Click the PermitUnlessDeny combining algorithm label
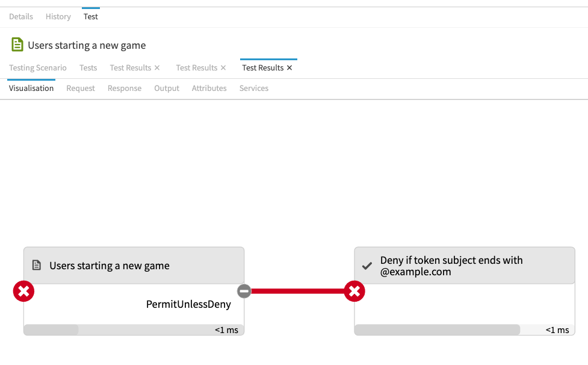The height and width of the screenshot is (365, 588). (188, 304)
